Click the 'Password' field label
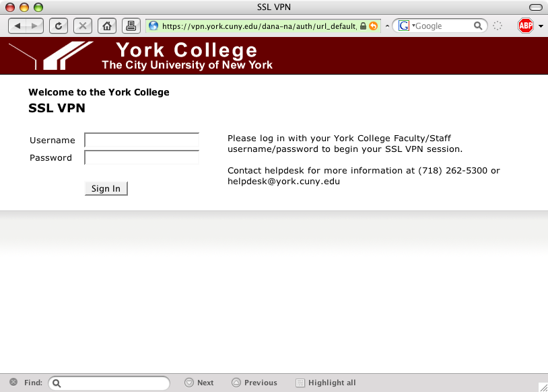Image resolution: width=548 pixels, height=392 pixels. (x=50, y=157)
